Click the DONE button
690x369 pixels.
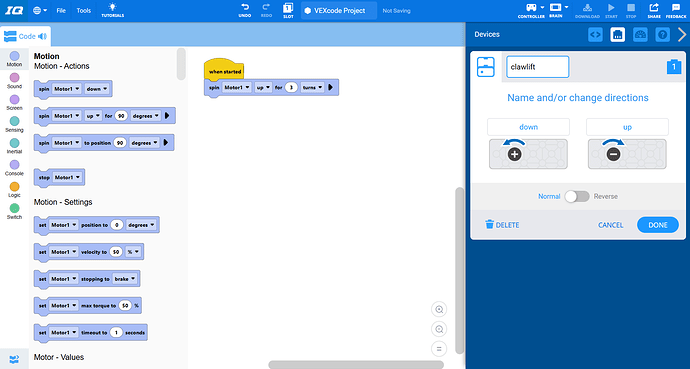(x=658, y=225)
